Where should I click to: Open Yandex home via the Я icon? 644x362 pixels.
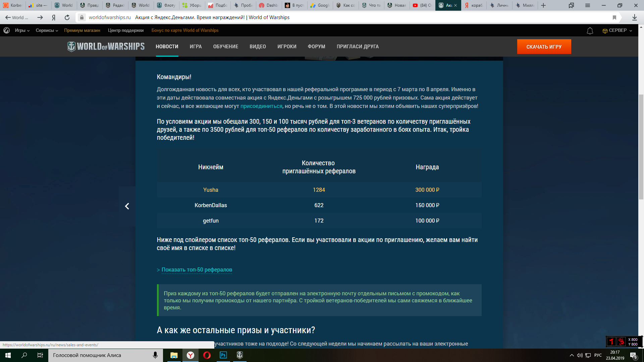click(x=54, y=17)
